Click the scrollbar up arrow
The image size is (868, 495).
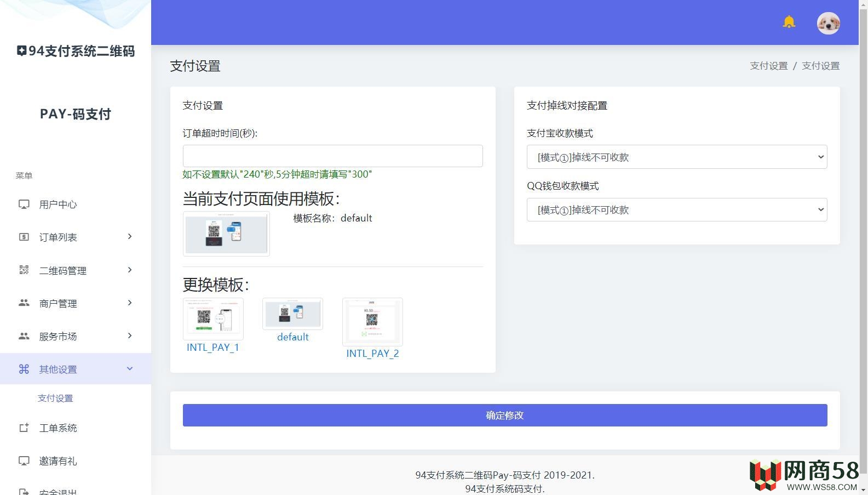[x=863, y=4]
